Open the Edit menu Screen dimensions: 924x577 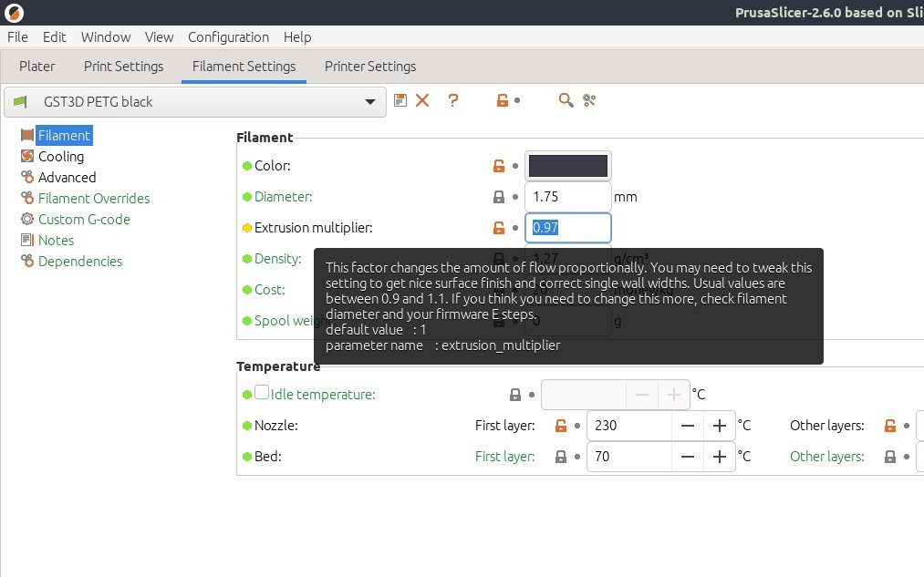(x=54, y=37)
